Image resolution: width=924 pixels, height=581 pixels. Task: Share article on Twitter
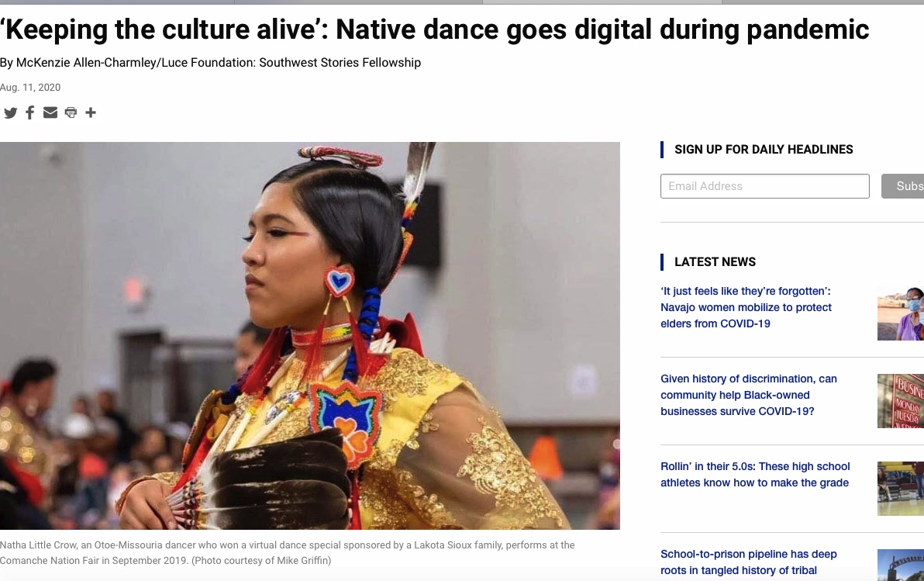coord(10,112)
